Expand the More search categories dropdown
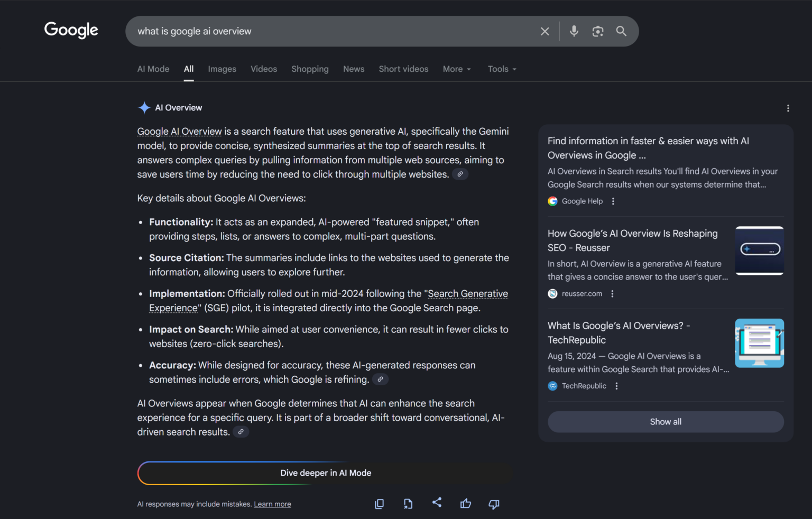The width and height of the screenshot is (812, 519). coord(457,69)
